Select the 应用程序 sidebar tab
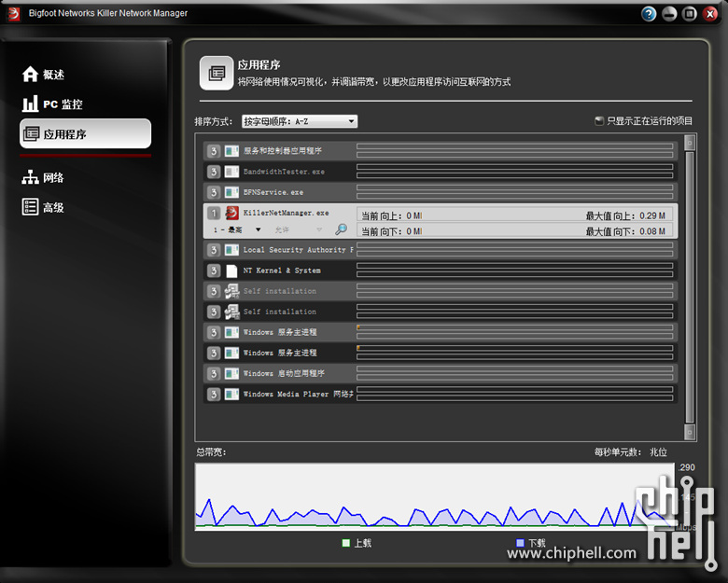This screenshot has width=728, height=583. coord(86,133)
